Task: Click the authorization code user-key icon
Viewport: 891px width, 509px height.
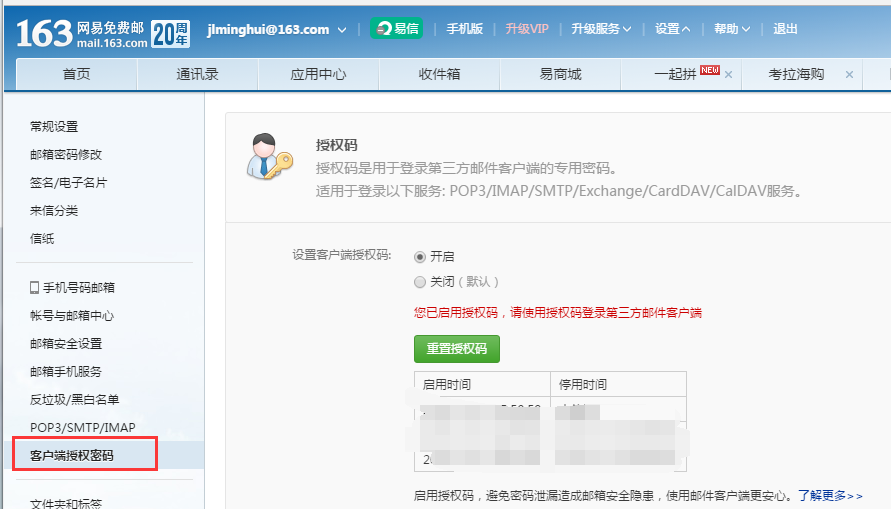Action: [x=269, y=156]
